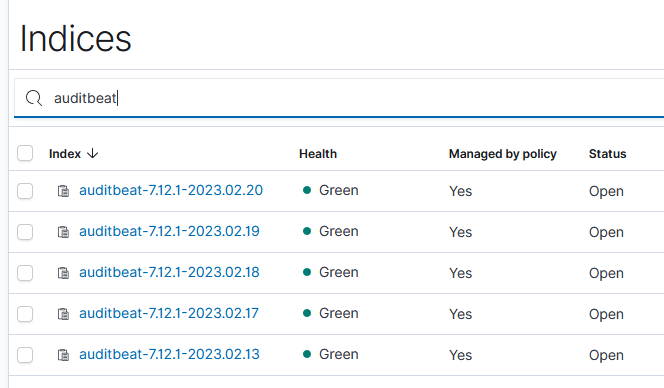Click Open status in 2023.02.18 row
Image resolution: width=664 pixels, height=388 pixels.
click(x=606, y=274)
